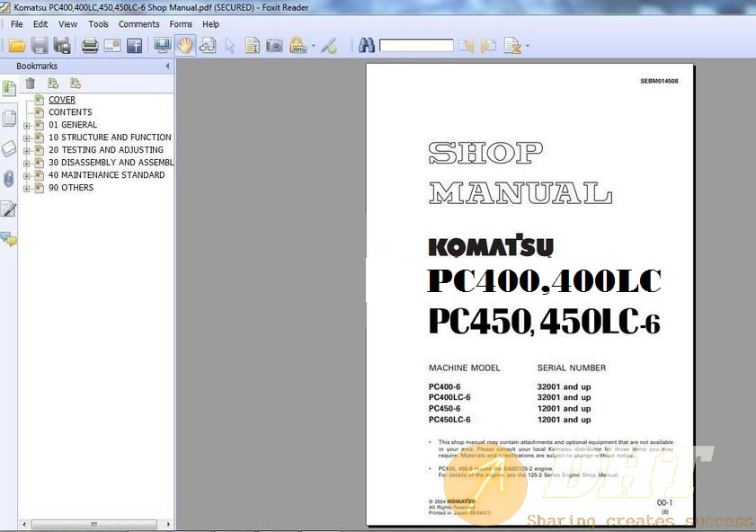Click the RMS padlock protection icon

[298, 46]
